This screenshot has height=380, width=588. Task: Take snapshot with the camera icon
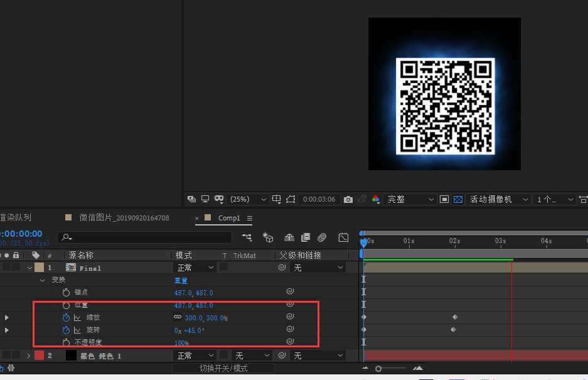coord(348,199)
